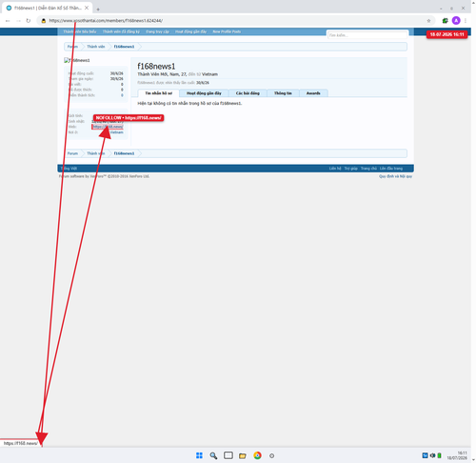Screen dimensions: 476x463
Task: Switch to the Các bài đăng tab
Action: tap(248, 93)
